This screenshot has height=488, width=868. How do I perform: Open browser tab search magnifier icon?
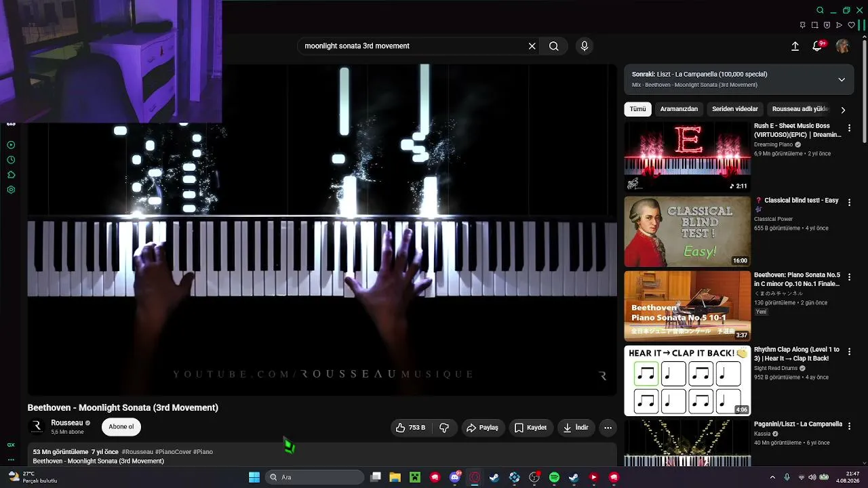click(820, 10)
